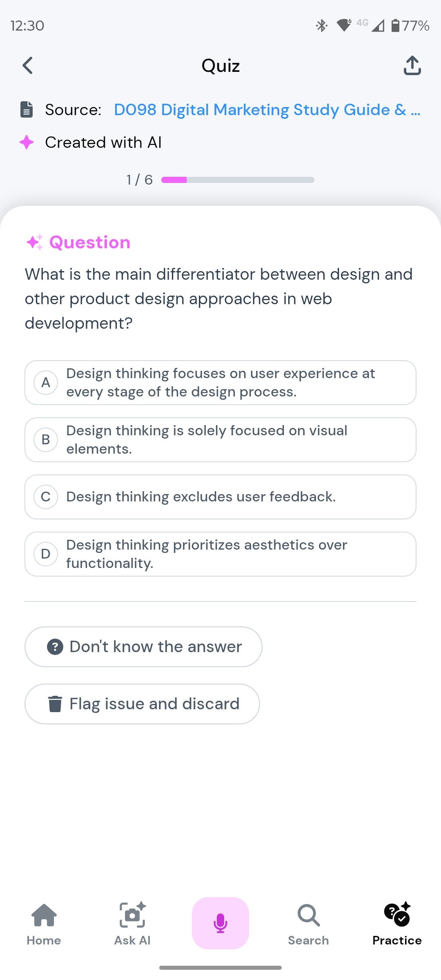Tap the share/upload icon
The height and width of the screenshot is (980, 441).
412,65
